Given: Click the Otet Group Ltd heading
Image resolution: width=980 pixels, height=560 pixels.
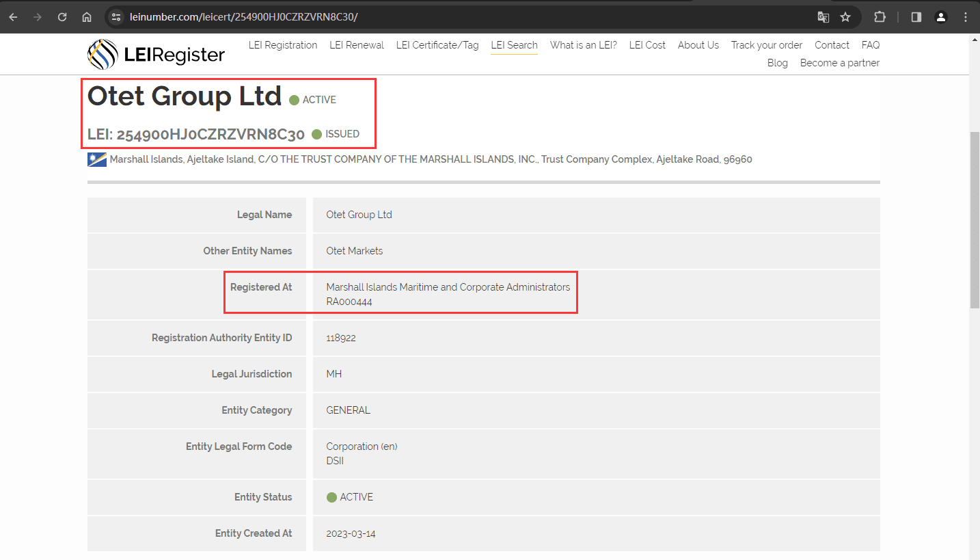Looking at the screenshot, I should tap(185, 96).
